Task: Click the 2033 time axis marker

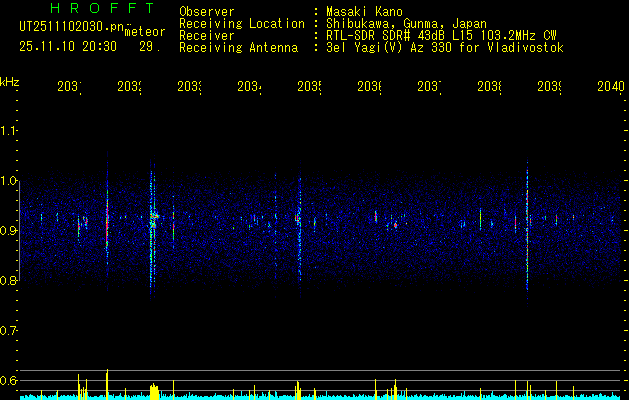Action: coord(189,87)
